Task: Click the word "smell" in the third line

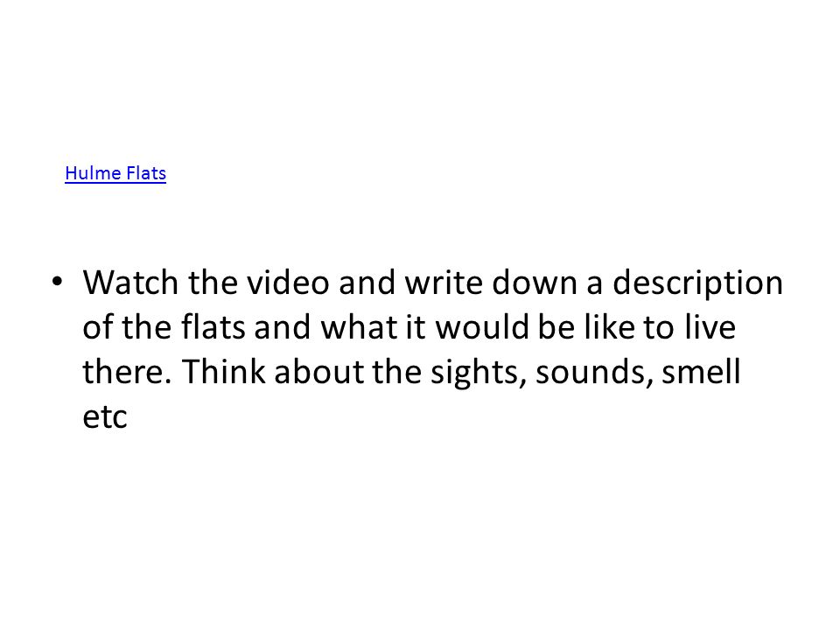Action: point(701,372)
